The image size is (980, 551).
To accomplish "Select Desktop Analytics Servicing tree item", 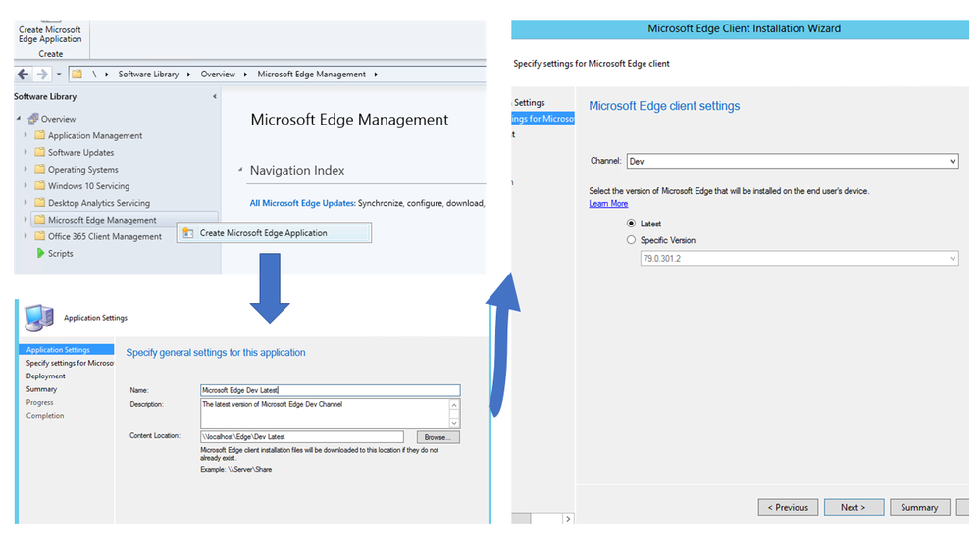I will 99,203.
